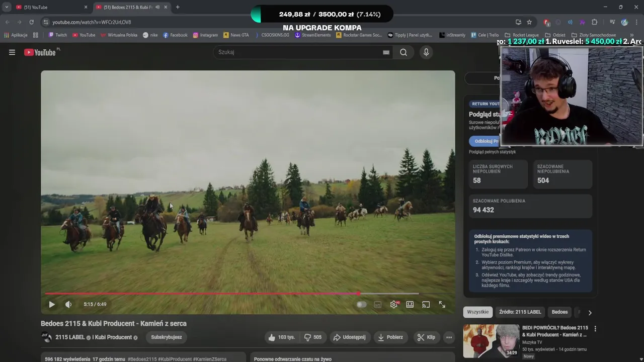The height and width of the screenshot is (362, 644).
Task: Open the Odzież bookmarks folder
Action: [x=555, y=35]
